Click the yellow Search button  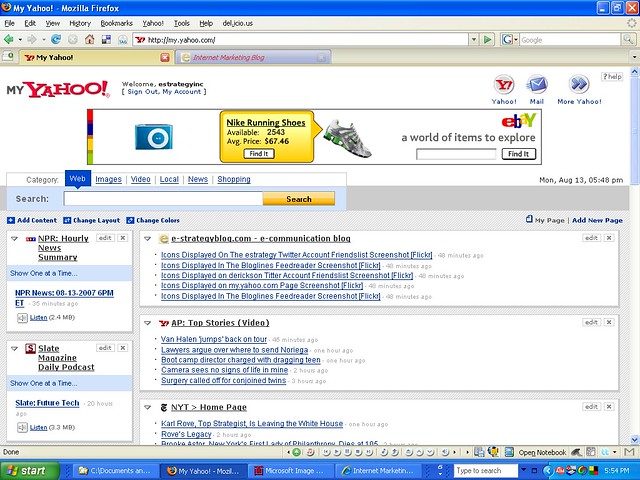pyautogui.click(x=299, y=199)
